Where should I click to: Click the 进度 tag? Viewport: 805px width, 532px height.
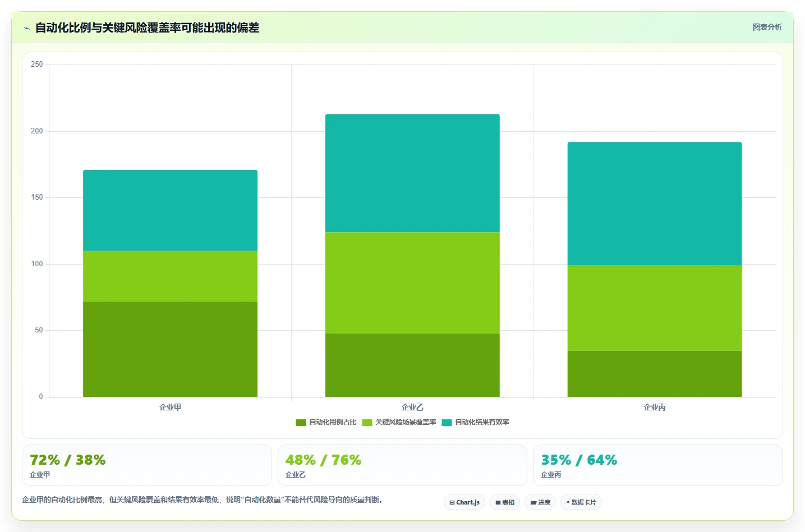click(540, 502)
